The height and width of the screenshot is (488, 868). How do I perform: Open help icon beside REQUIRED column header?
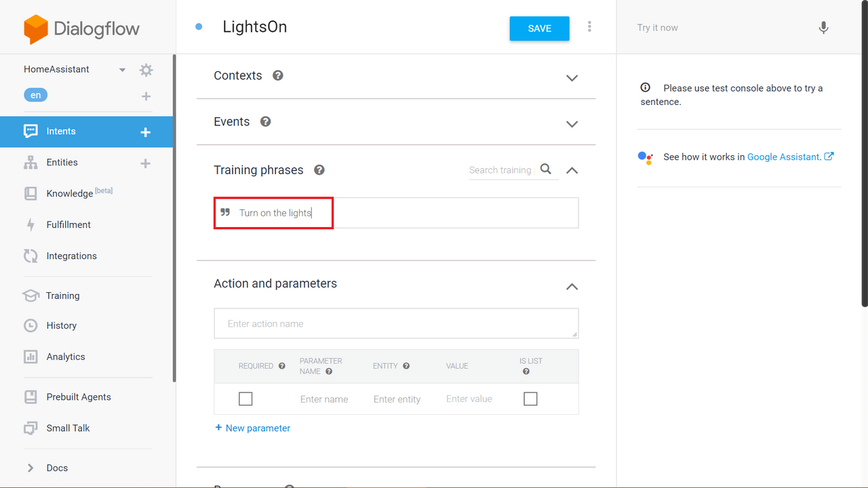281,366
